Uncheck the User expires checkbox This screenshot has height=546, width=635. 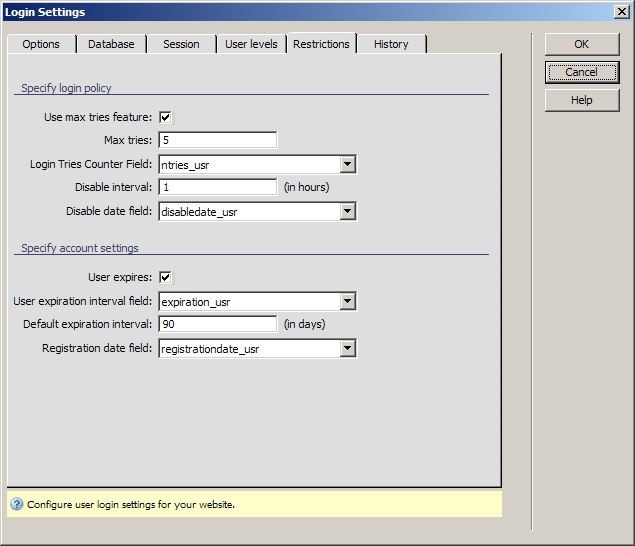[x=166, y=277]
